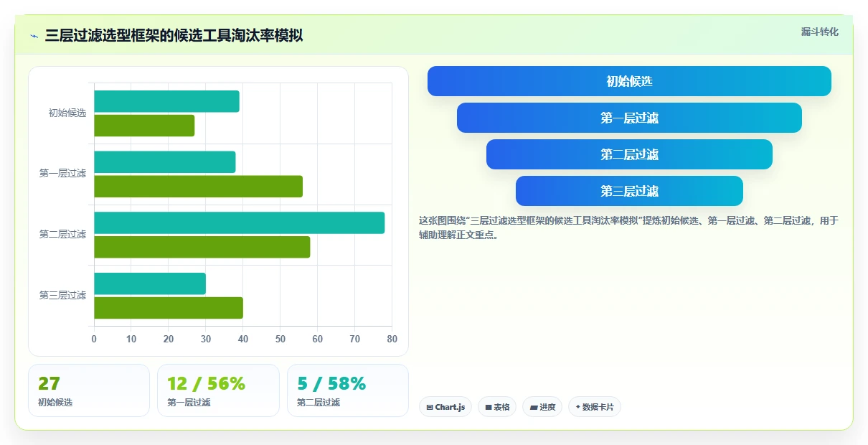Click the description paragraph under the funnel

coord(628,228)
